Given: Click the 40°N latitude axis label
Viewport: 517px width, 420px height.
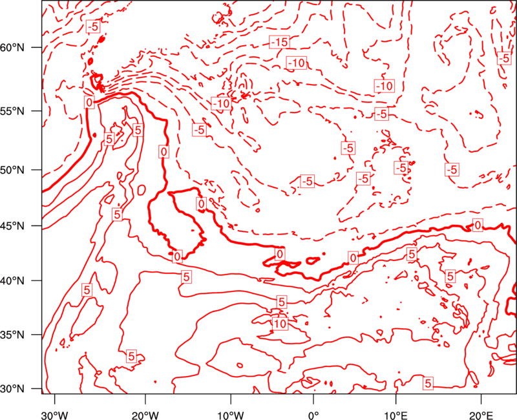Looking at the screenshot, I should (12, 280).
